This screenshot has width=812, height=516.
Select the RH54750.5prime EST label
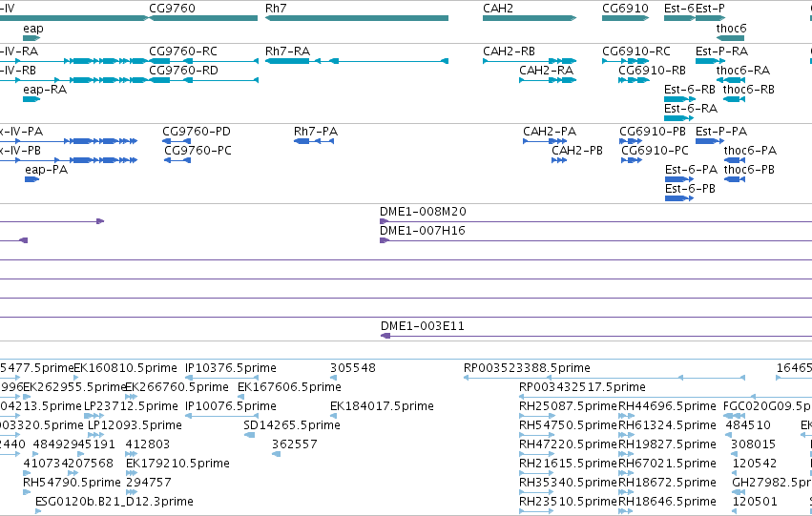tap(568, 425)
